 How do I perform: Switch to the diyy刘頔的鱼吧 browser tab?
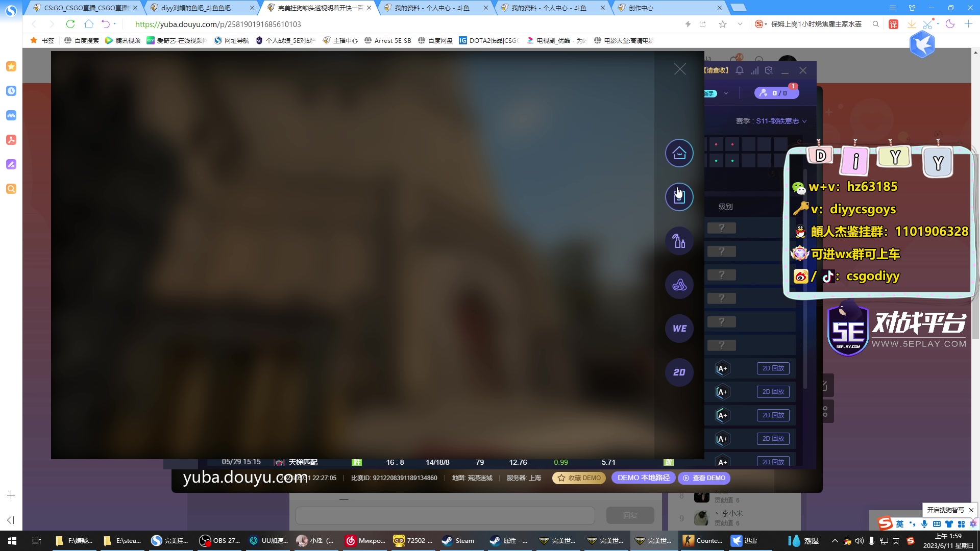tap(196, 8)
